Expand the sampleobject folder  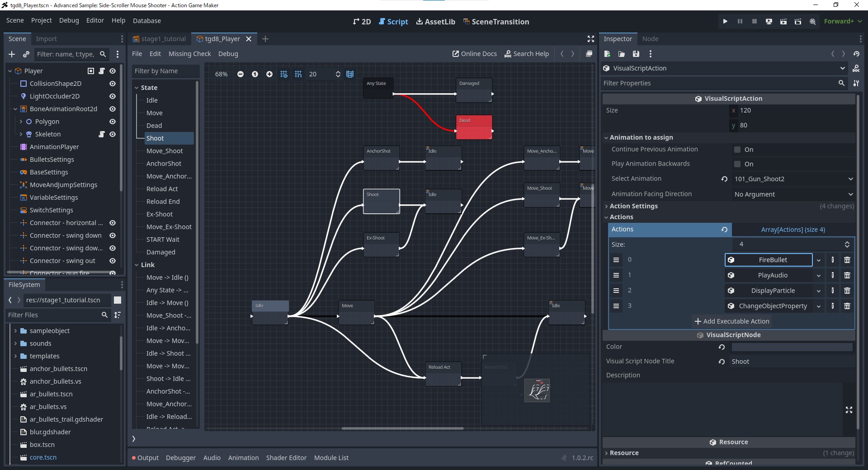tap(15, 331)
